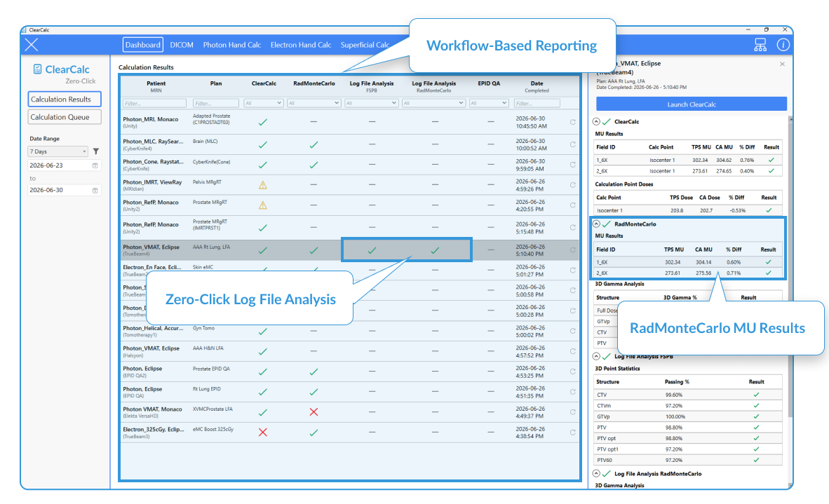Viewport: 829px width, 504px height.
Task: Refresh the Photon_MLC, RaySear... row
Action: point(572,144)
